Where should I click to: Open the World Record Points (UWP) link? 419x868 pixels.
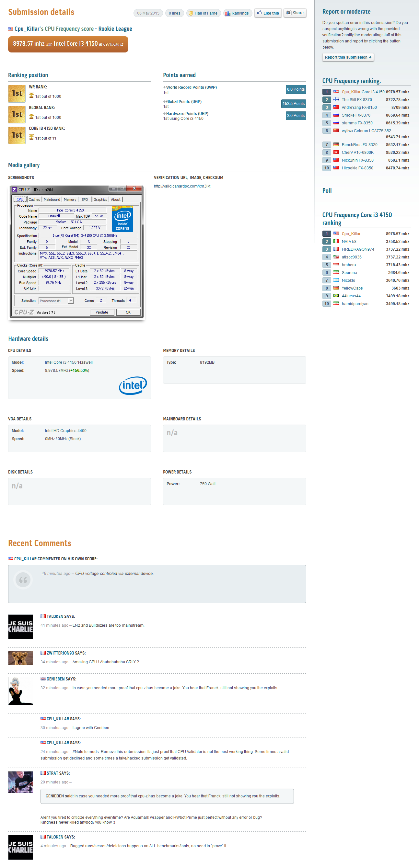pos(192,87)
